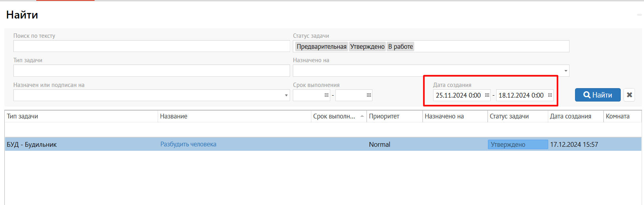Click the Найти search button
644x205 pixels.
[x=597, y=95]
